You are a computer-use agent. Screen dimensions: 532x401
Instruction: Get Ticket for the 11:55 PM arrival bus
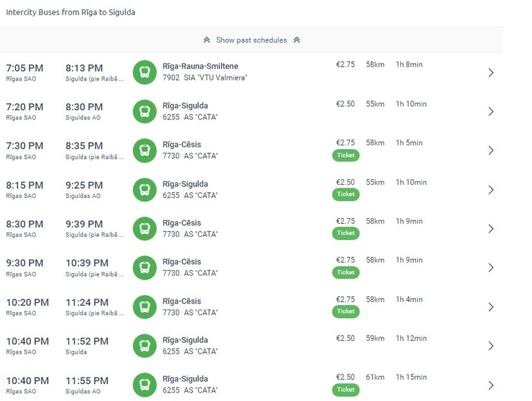coord(346,389)
